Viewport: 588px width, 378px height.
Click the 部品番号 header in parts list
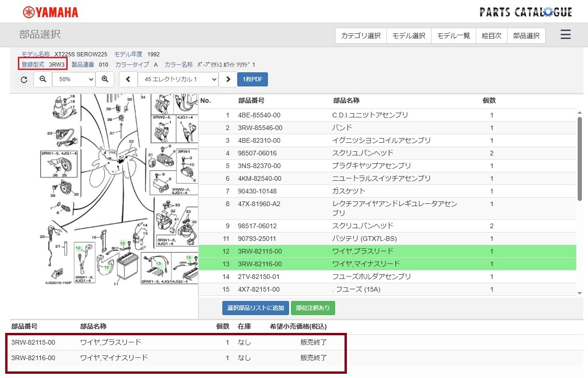click(251, 100)
